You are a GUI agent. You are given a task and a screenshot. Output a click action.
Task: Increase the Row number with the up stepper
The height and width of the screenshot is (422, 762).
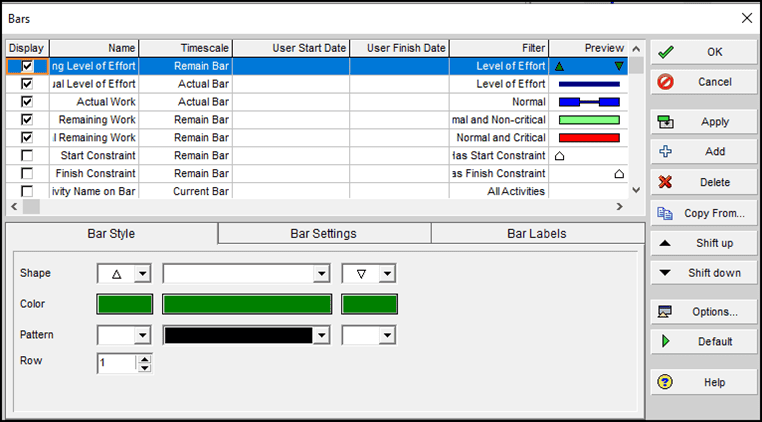pos(144,359)
